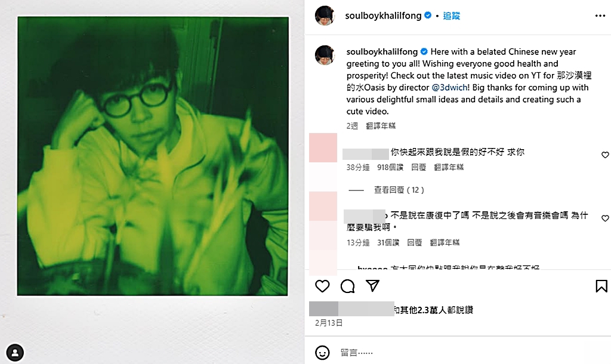Click the emoji smiley icon

322,353
